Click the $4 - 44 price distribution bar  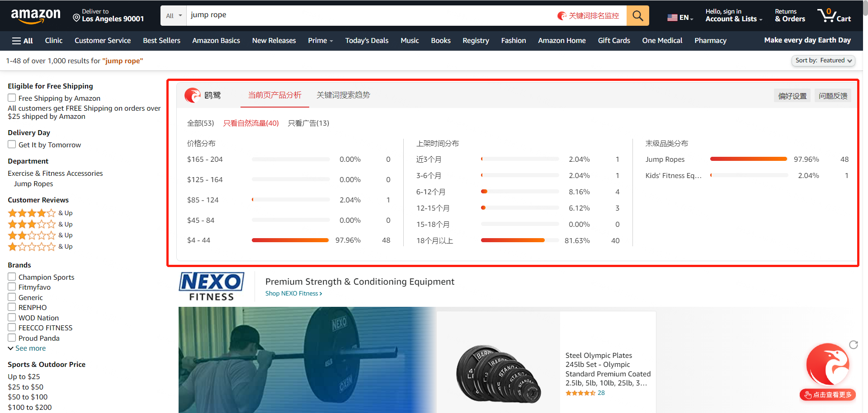click(x=291, y=240)
